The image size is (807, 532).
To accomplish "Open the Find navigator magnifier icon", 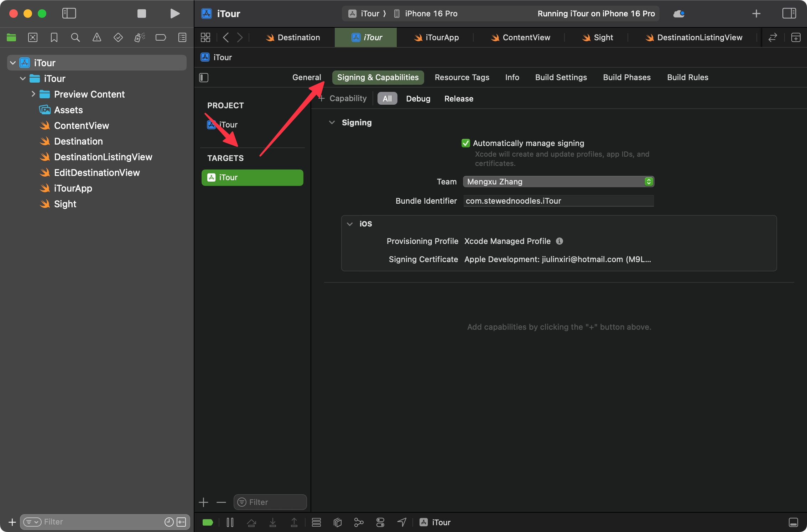I will 75,37.
